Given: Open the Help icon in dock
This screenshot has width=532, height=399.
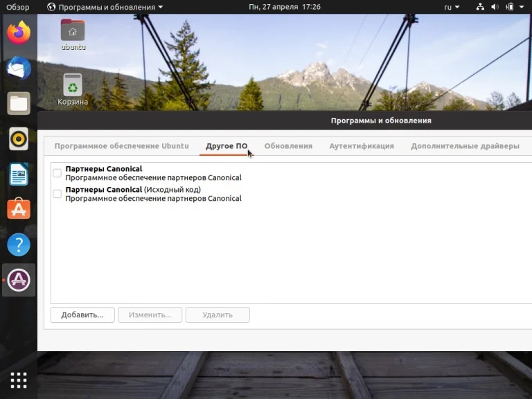Looking at the screenshot, I should 19,245.
